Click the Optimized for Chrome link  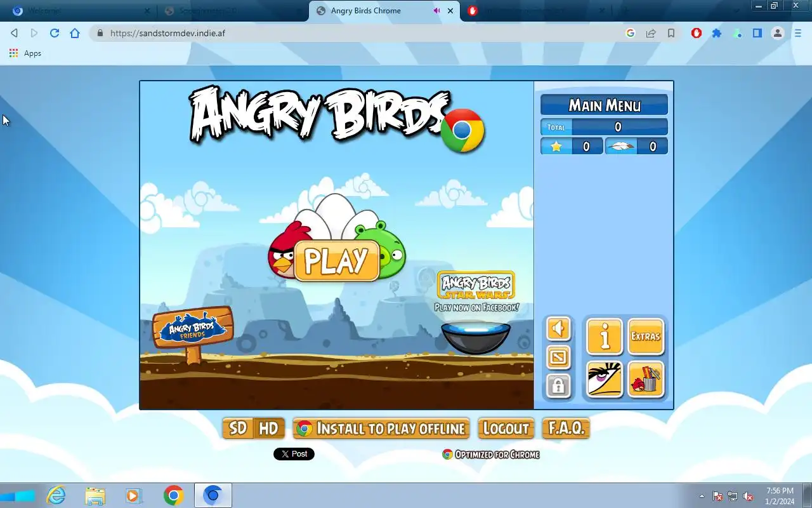[491, 455]
